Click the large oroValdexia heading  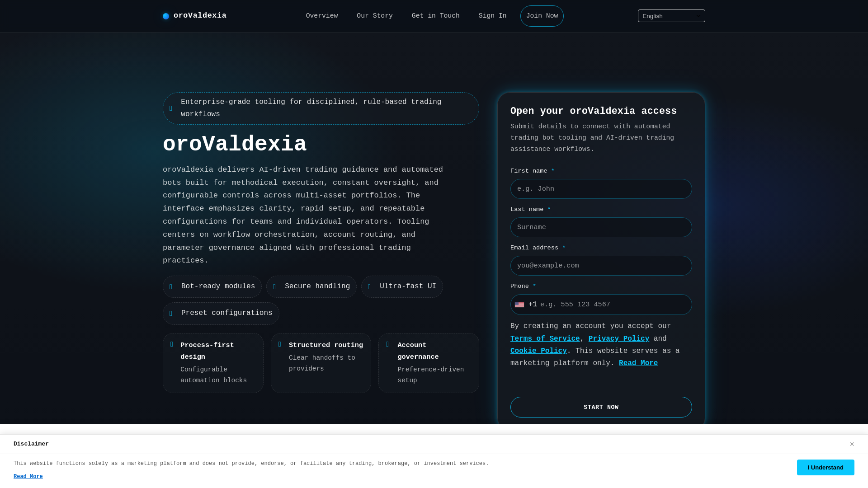click(x=235, y=145)
